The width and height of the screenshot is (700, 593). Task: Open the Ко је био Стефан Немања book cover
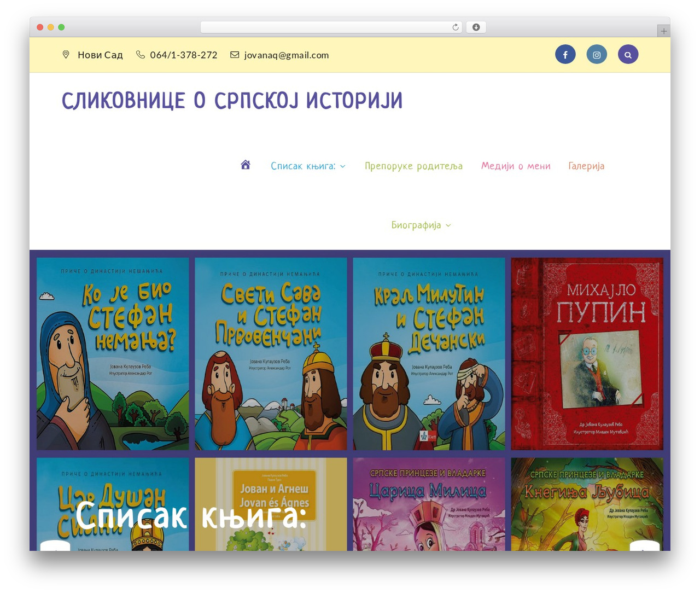pos(113,354)
